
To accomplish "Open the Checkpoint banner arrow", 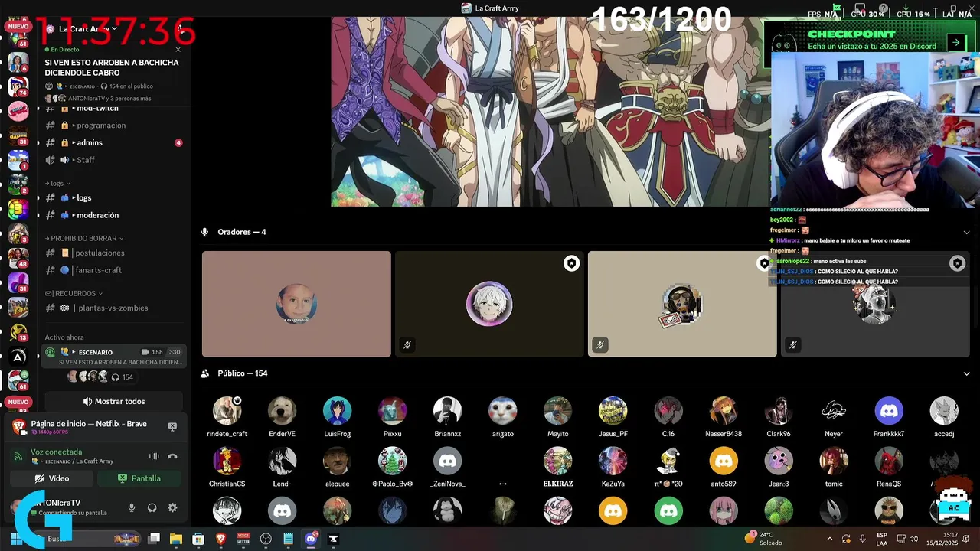I will point(955,43).
